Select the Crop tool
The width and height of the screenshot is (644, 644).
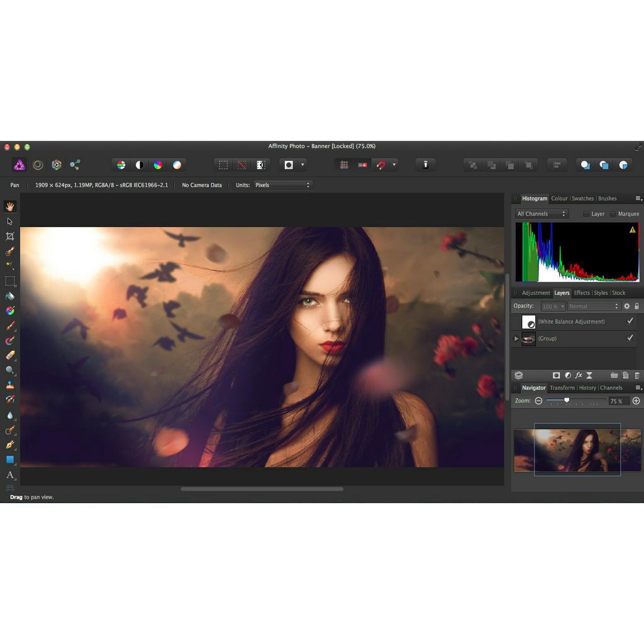[x=9, y=236]
